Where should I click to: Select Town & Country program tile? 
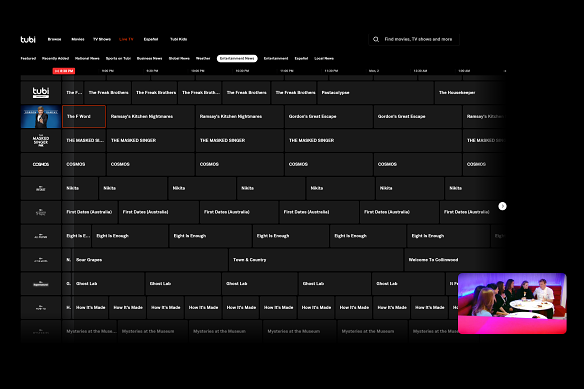pos(316,260)
